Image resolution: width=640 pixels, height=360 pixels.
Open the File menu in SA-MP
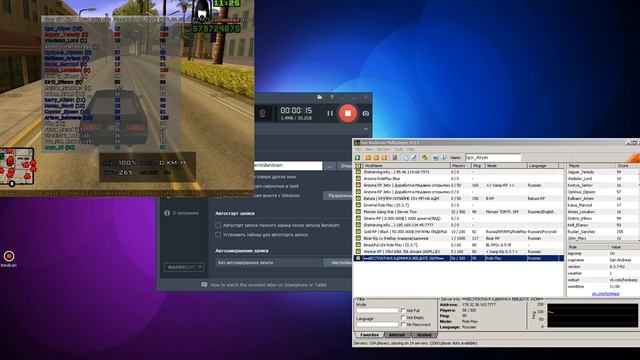tap(358, 149)
